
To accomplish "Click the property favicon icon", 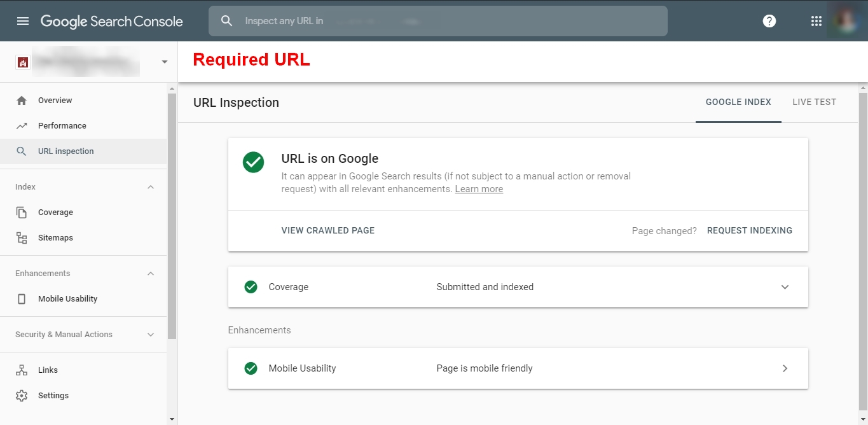I will click(22, 62).
